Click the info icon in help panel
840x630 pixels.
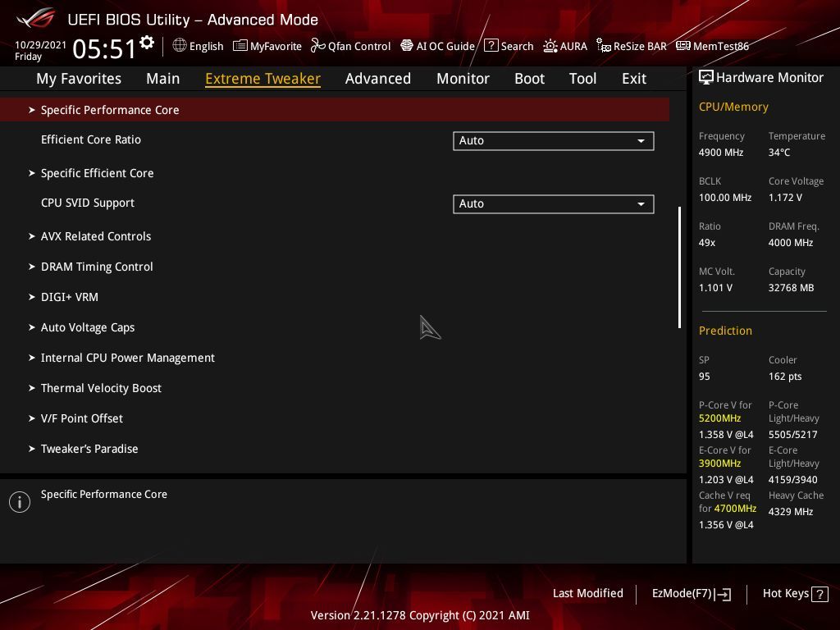point(20,502)
